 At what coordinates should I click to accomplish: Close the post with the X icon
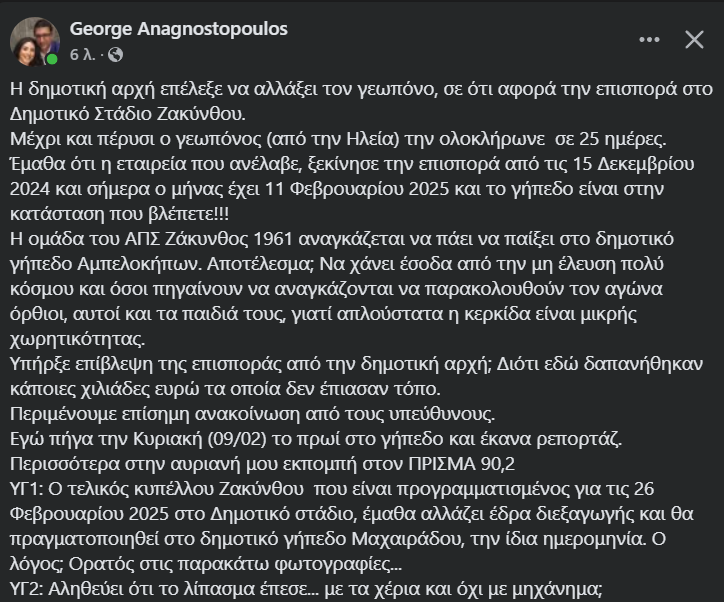pyautogui.click(x=694, y=40)
